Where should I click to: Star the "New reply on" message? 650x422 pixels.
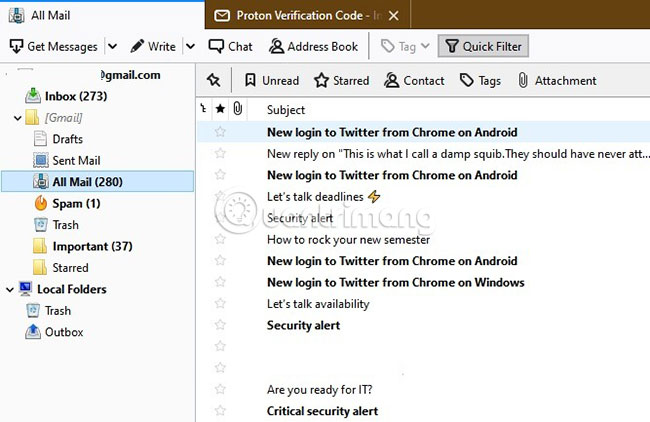pos(220,153)
